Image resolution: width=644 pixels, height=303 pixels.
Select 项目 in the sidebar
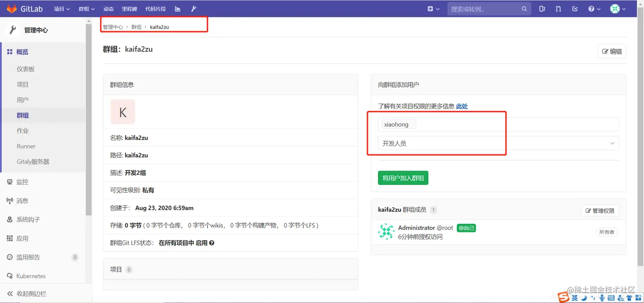[x=23, y=84]
